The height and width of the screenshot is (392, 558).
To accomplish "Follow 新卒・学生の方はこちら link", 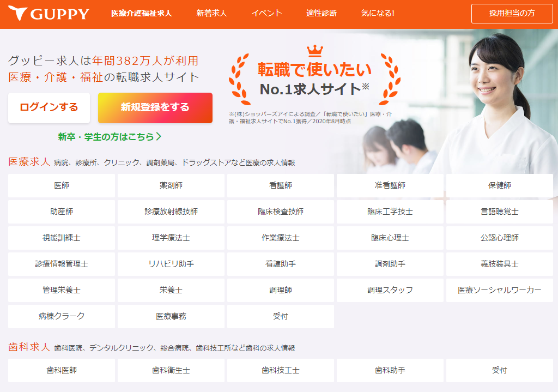I will click(110, 137).
